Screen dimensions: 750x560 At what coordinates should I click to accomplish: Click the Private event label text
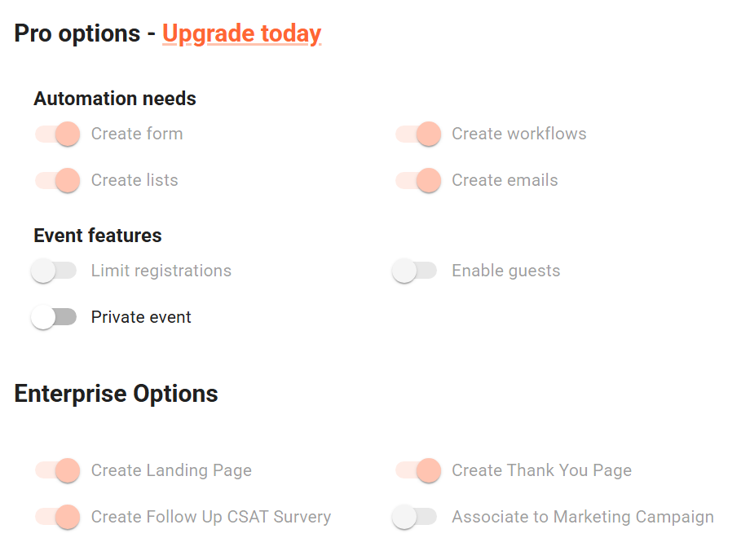click(141, 317)
